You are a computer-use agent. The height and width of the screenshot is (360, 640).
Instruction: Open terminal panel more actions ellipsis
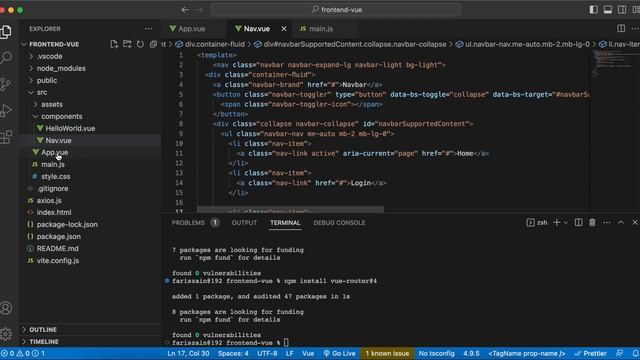[607, 222]
